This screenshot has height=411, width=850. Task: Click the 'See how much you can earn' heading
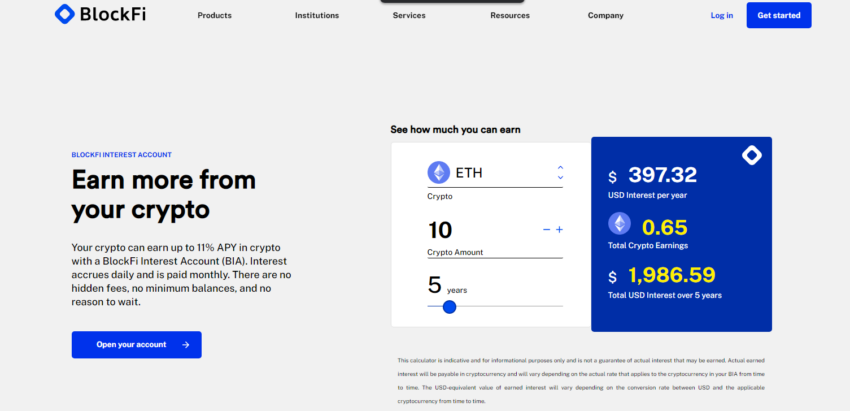click(455, 130)
